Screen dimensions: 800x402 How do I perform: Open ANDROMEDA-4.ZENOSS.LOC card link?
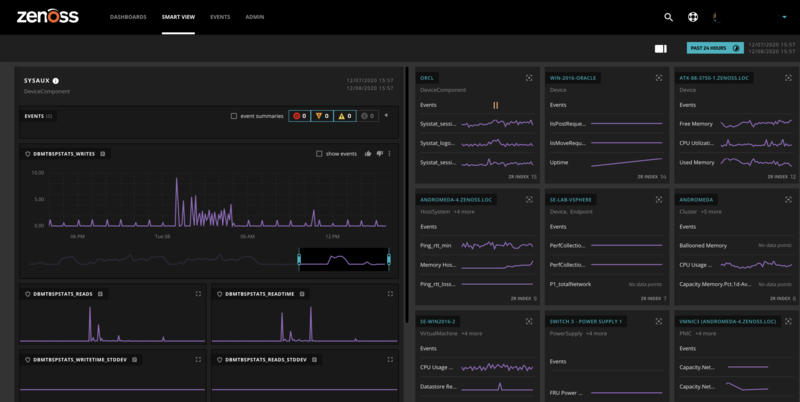[x=456, y=200]
